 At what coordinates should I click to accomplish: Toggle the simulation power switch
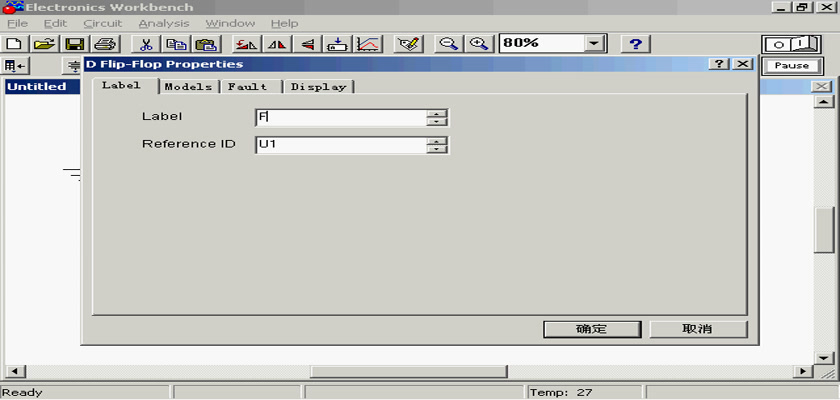pos(790,44)
